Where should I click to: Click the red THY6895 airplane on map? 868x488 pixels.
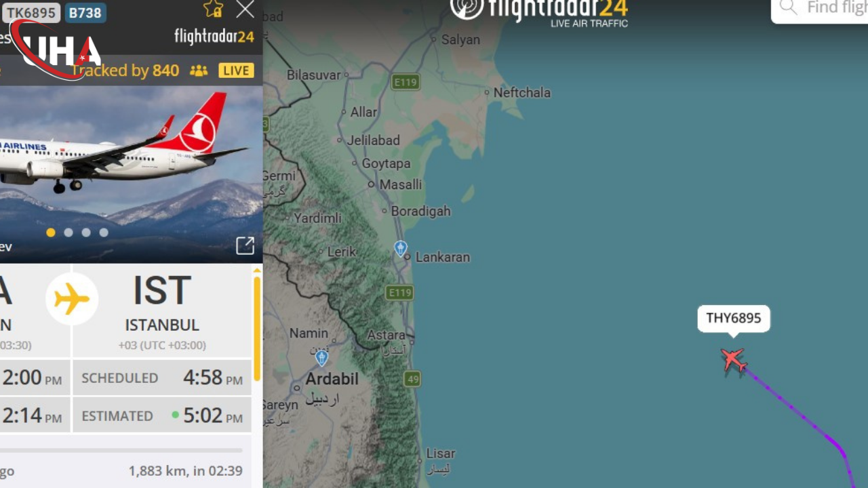(x=733, y=360)
